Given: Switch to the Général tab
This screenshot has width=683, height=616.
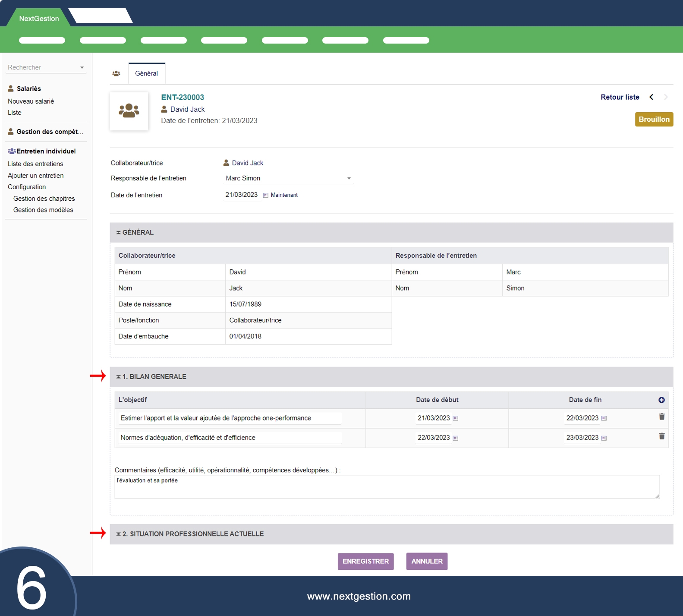Looking at the screenshot, I should 146,73.
